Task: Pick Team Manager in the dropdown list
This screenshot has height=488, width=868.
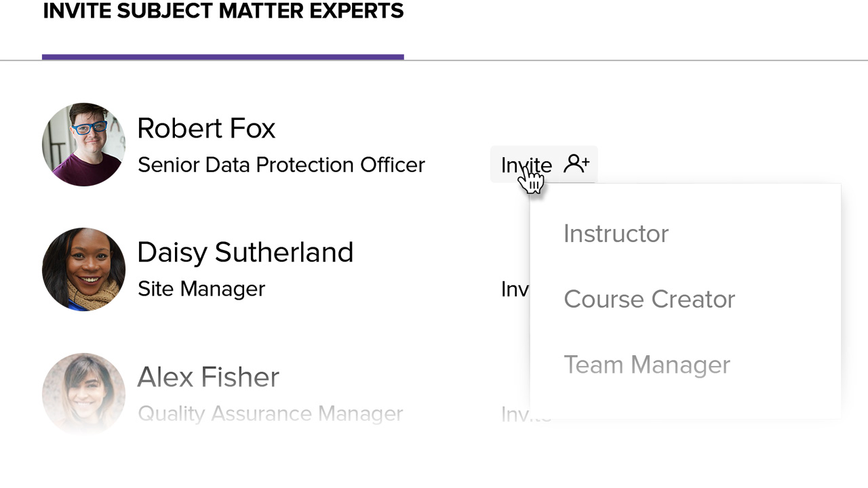Action: coord(646,365)
